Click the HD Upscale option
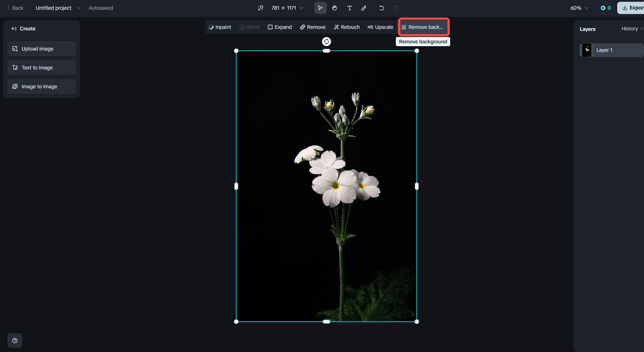 click(380, 27)
